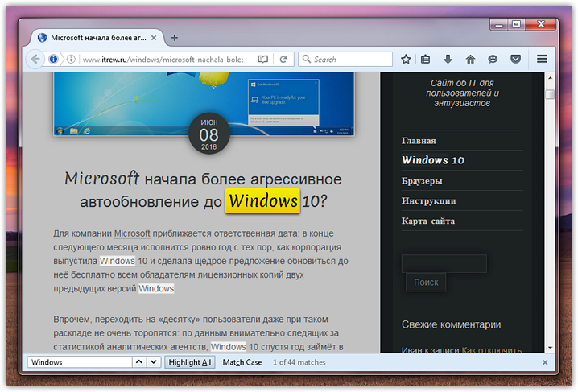Open the Hello chat smiley icon
Screen dimensions: 578x392
pos(493,59)
